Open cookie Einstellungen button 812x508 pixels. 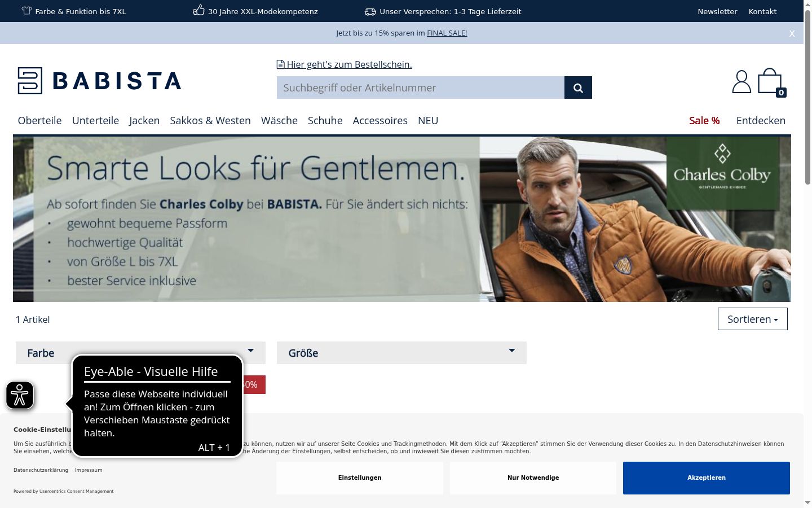[x=360, y=478]
